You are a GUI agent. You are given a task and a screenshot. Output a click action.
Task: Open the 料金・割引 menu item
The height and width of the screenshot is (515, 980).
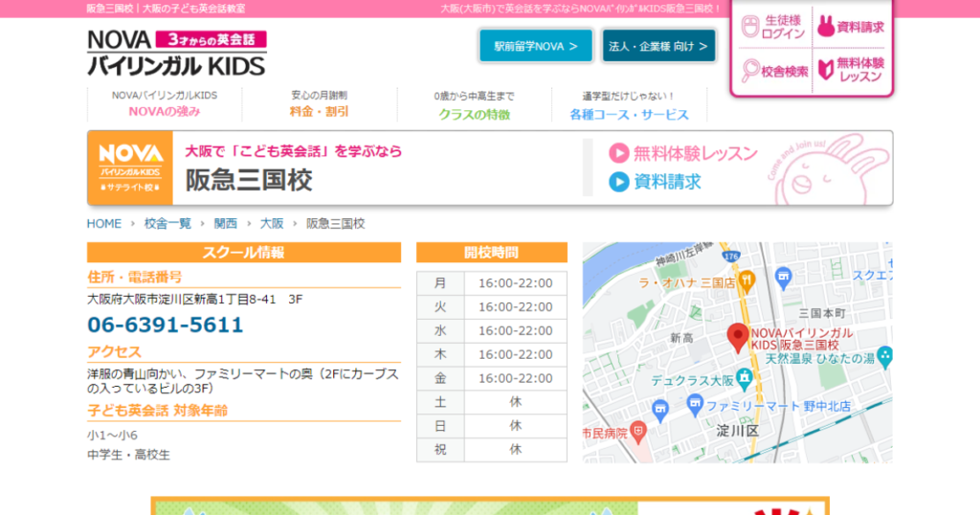(319, 112)
